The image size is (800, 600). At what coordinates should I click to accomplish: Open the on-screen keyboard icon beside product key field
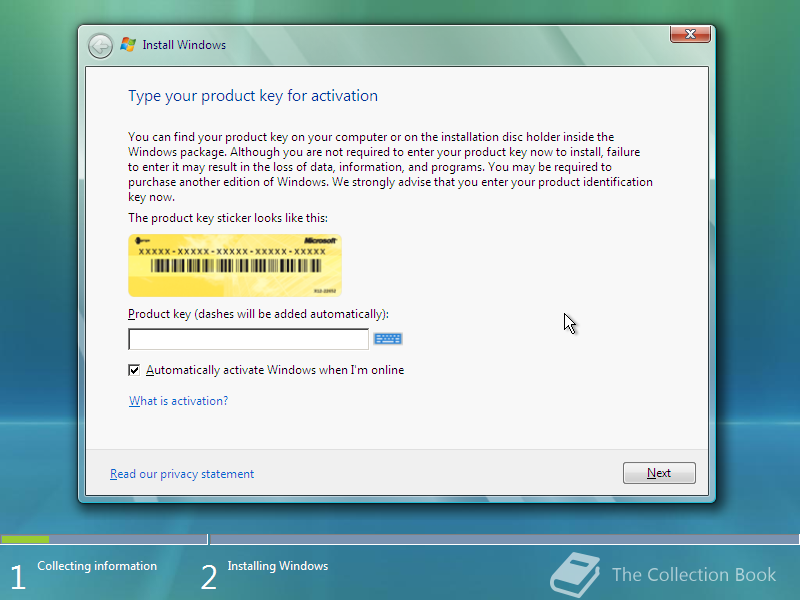click(388, 339)
